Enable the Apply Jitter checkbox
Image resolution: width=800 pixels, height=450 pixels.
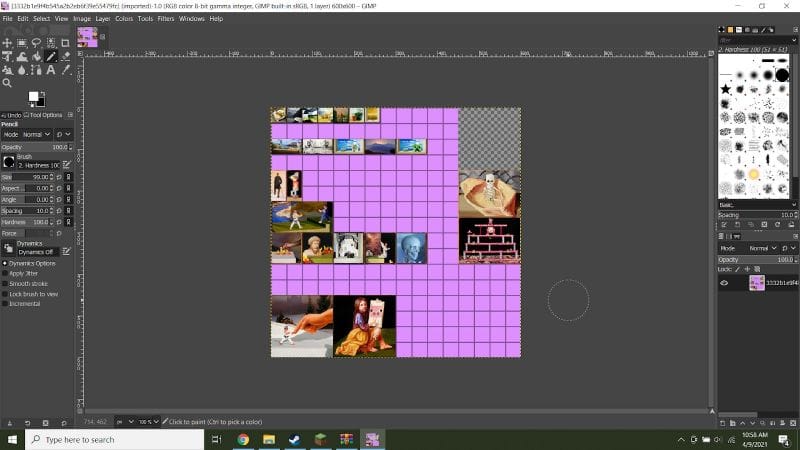point(5,273)
